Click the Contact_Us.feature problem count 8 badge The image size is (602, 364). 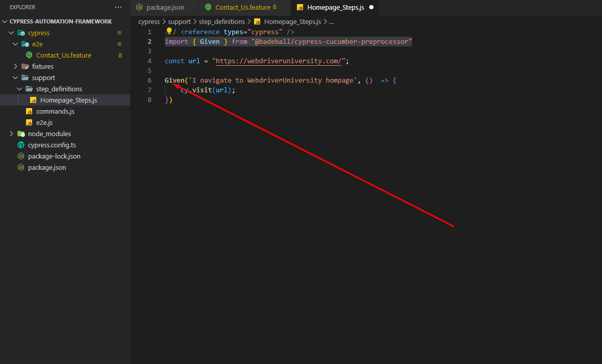tap(120, 55)
